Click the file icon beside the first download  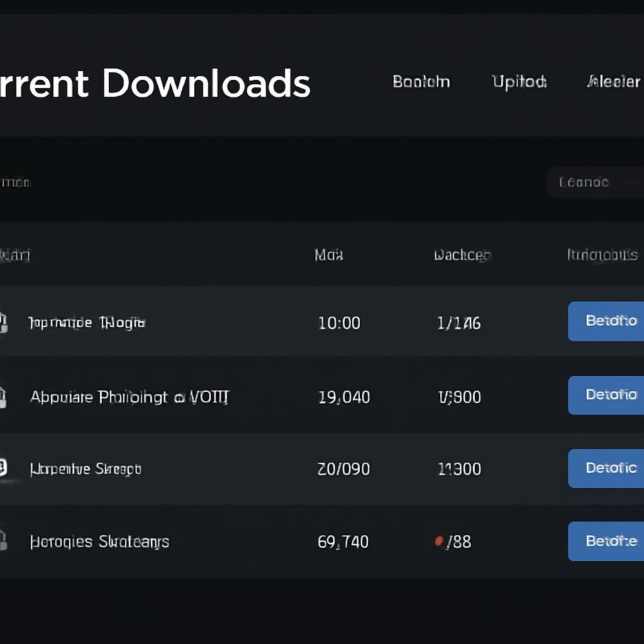click(3, 322)
